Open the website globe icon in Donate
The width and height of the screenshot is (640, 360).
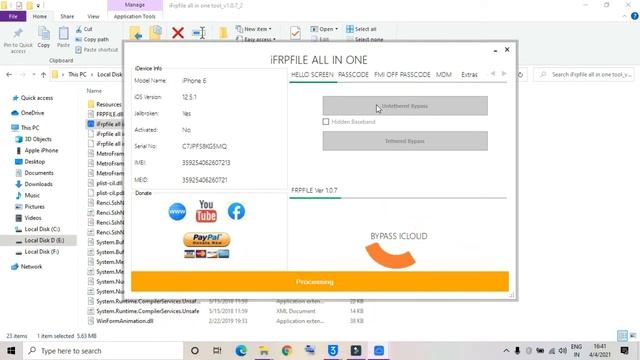(x=177, y=211)
